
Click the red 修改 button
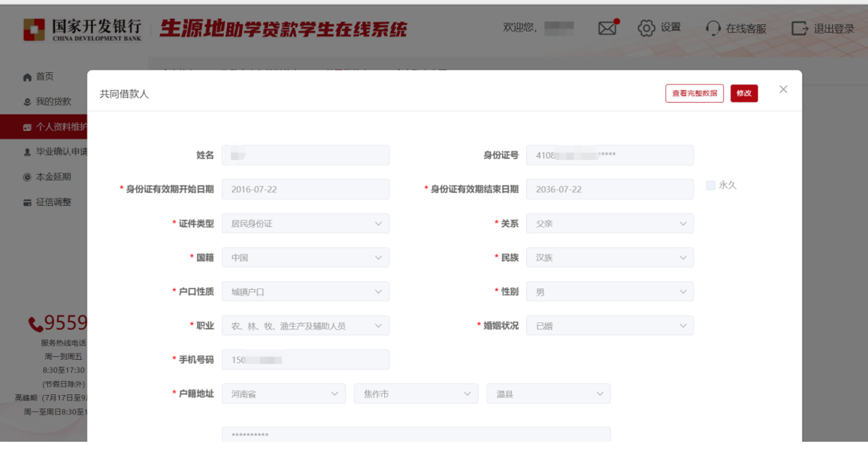744,94
